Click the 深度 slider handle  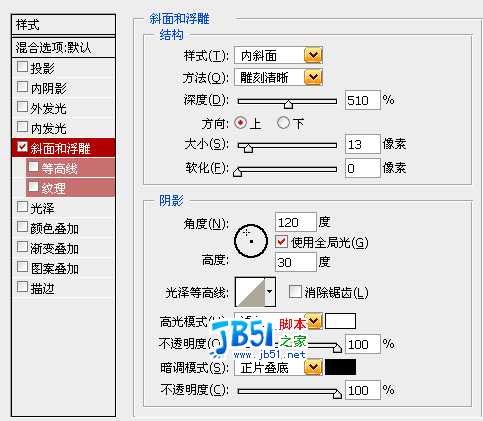288,104
